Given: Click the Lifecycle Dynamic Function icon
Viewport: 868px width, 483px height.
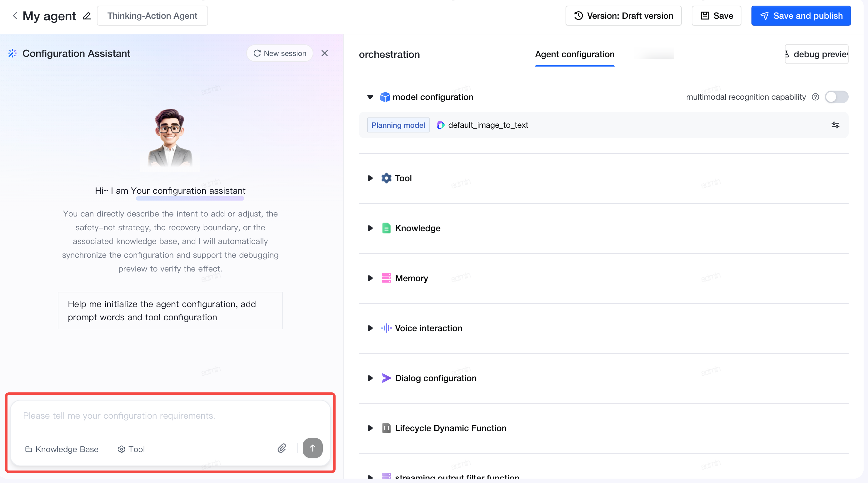Looking at the screenshot, I should click(x=386, y=428).
